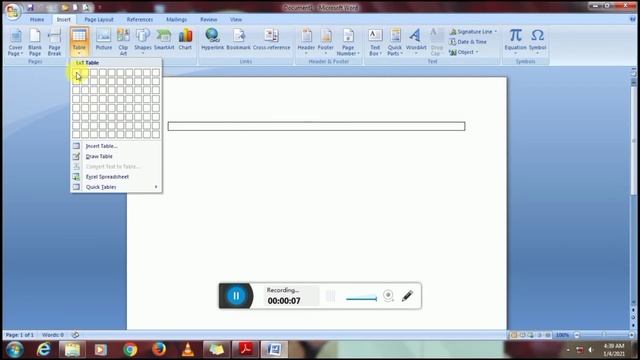The image size is (640, 360).
Task: Open the Mailings tab
Action: 176,19
